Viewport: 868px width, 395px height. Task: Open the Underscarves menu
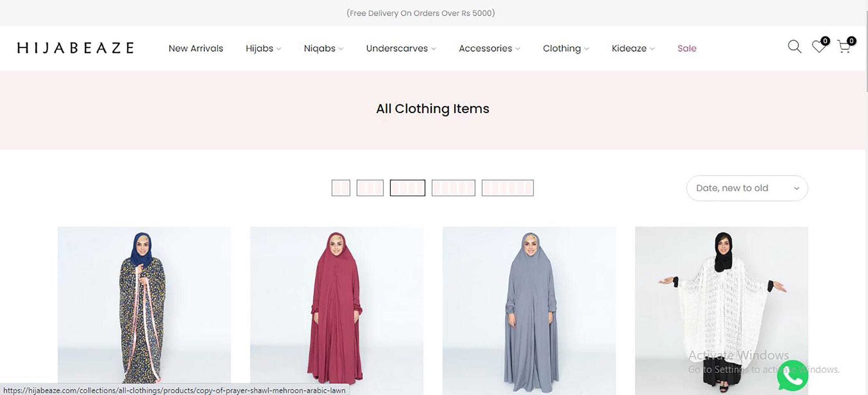point(401,48)
